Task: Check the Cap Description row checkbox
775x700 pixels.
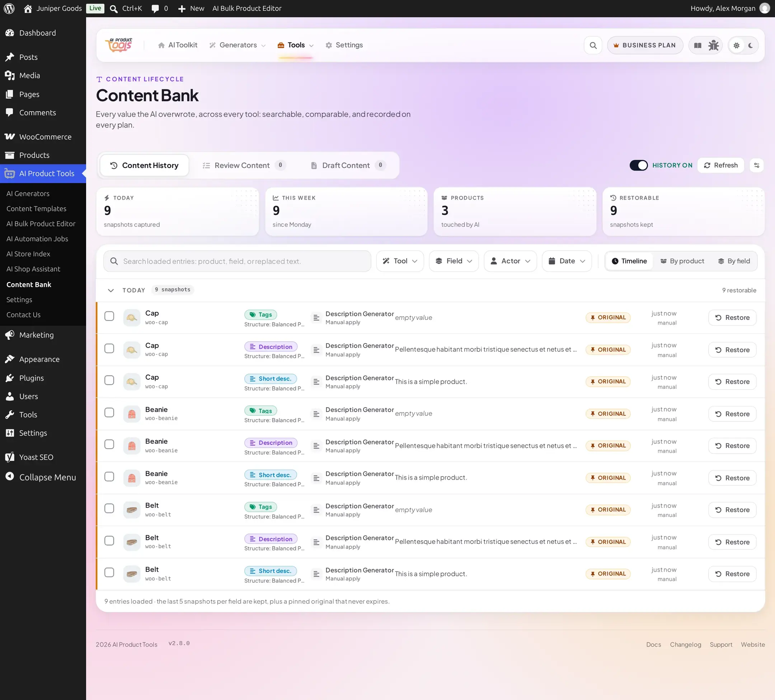Action: click(109, 349)
